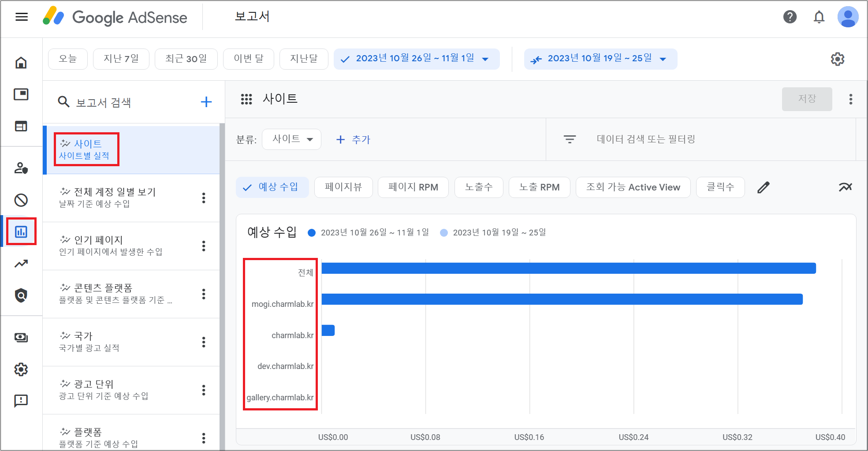Toggle the 클릭수 metric chip

(720, 187)
